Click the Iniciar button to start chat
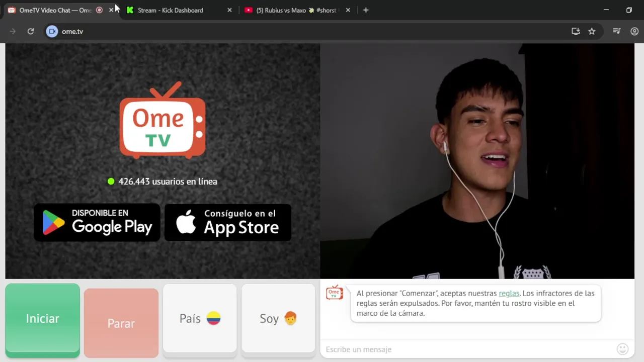 (43, 320)
